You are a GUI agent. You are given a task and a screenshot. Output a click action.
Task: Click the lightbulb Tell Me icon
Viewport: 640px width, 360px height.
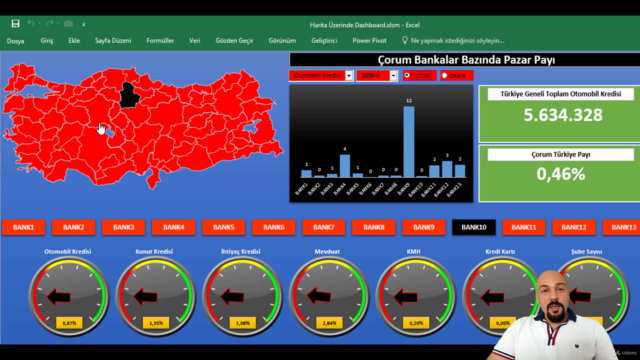404,40
